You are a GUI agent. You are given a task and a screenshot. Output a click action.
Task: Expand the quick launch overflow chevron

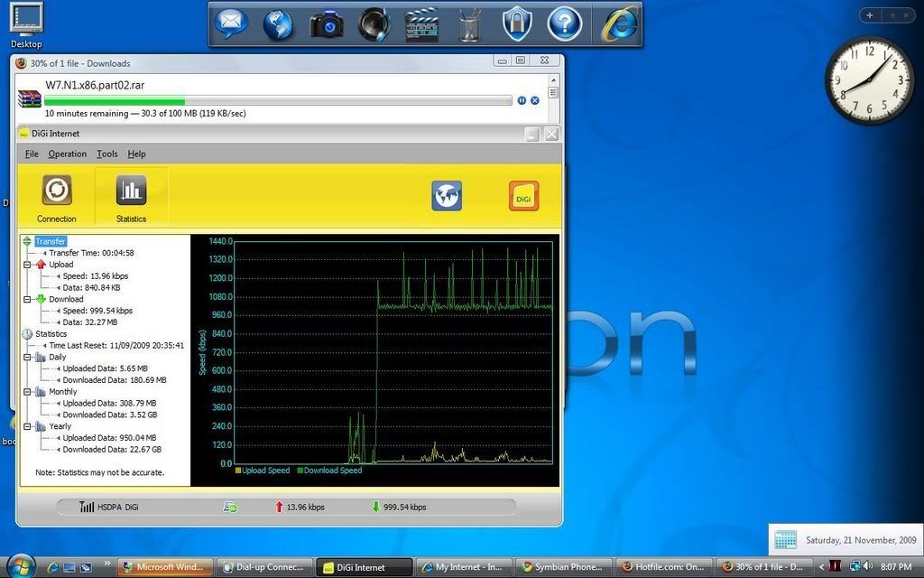coord(107,564)
